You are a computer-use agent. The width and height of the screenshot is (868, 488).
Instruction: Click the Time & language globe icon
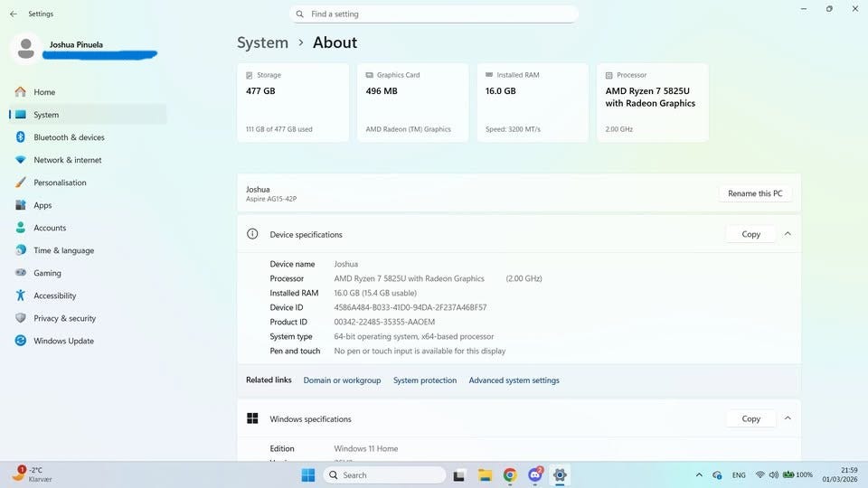pos(21,250)
